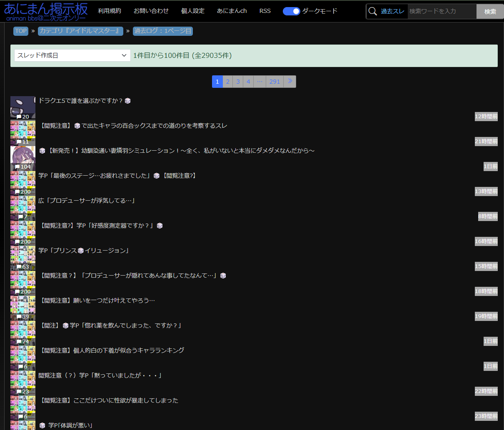Click the 15時間前 timestamp
The width and height of the screenshot is (504, 430).
pos(486,266)
